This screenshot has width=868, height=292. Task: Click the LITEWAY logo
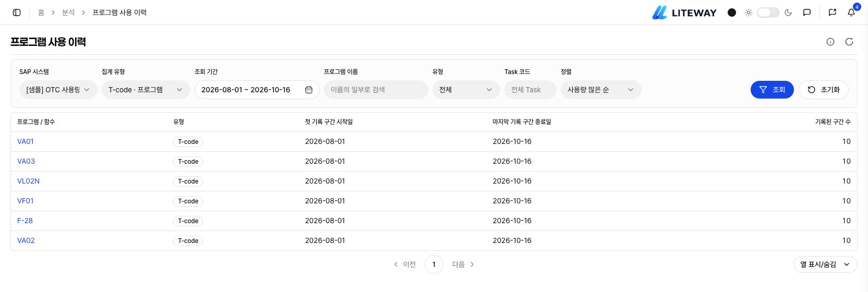(x=684, y=13)
